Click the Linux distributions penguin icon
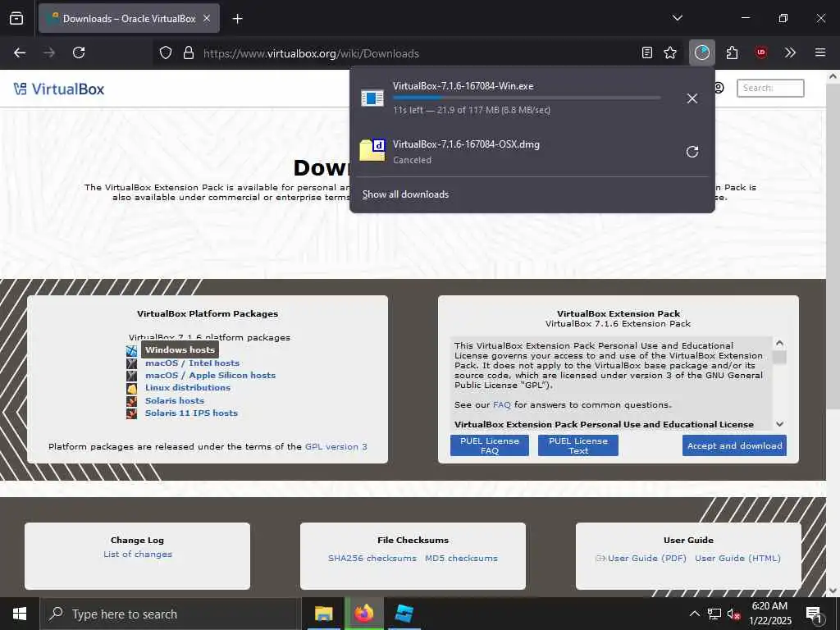The width and height of the screenshot is (840, 630). (132, 388)
